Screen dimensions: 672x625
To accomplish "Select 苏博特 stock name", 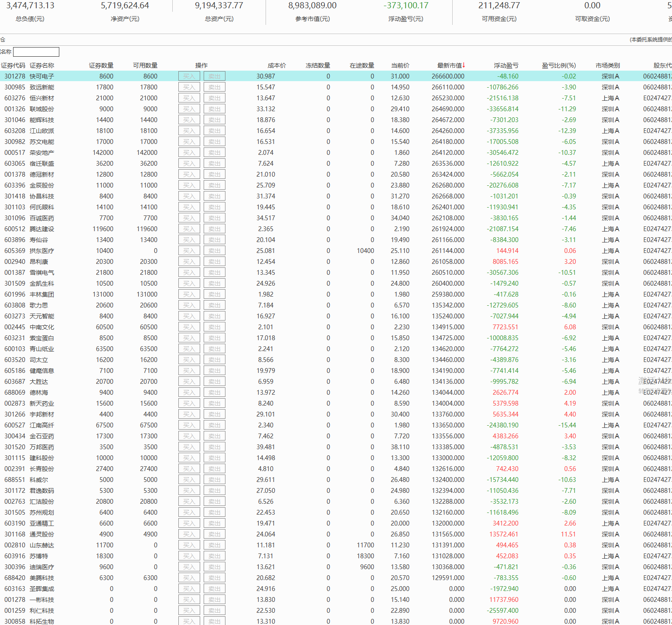I will pyautogui.click(x=39, y=556).
